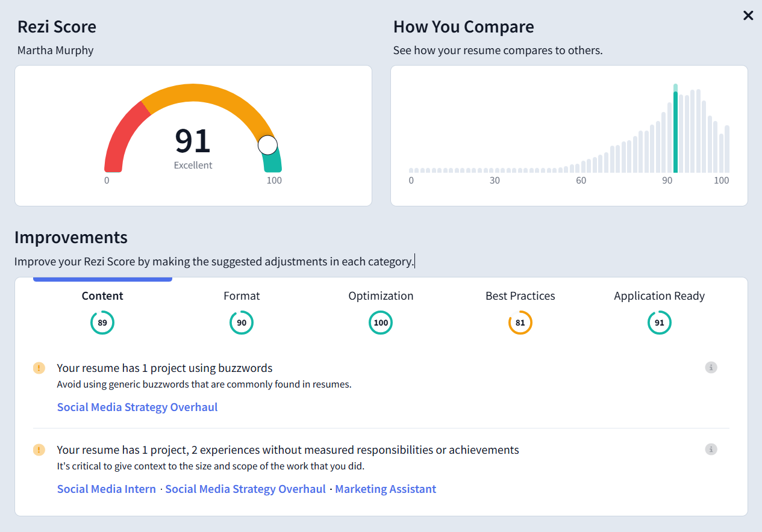Screen dimensions: 762x532
Task: Open the Marketing Assistant link
Action: click(386, 489)
